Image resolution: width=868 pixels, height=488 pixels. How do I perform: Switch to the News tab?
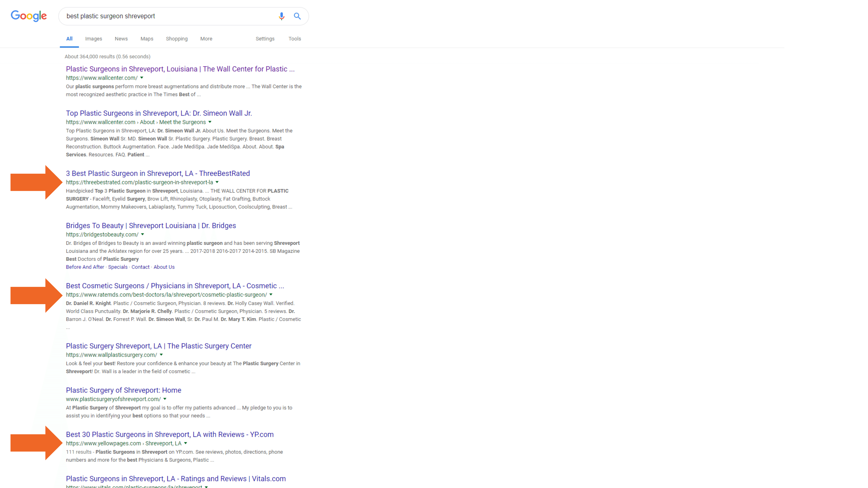pyautogui.click(x=121, y=39)
